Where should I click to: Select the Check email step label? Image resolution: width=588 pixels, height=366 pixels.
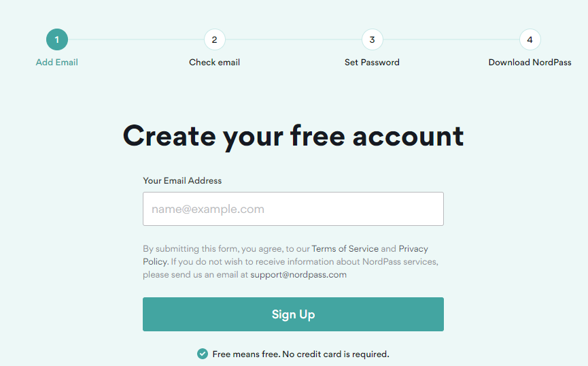coord(215,63)
